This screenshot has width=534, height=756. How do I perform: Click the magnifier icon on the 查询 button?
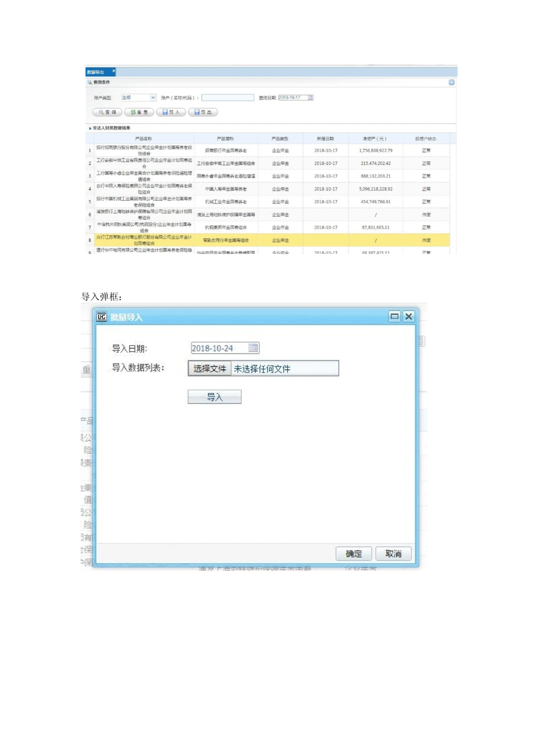101,111
